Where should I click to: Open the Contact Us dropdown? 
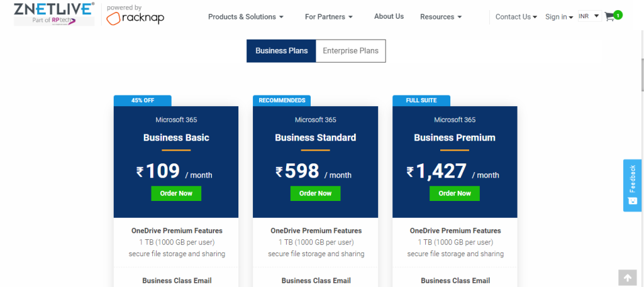click(516, 17)
